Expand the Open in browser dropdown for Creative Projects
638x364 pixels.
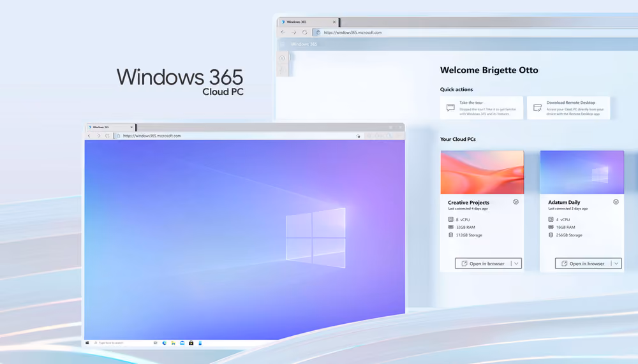pos(516,263)
